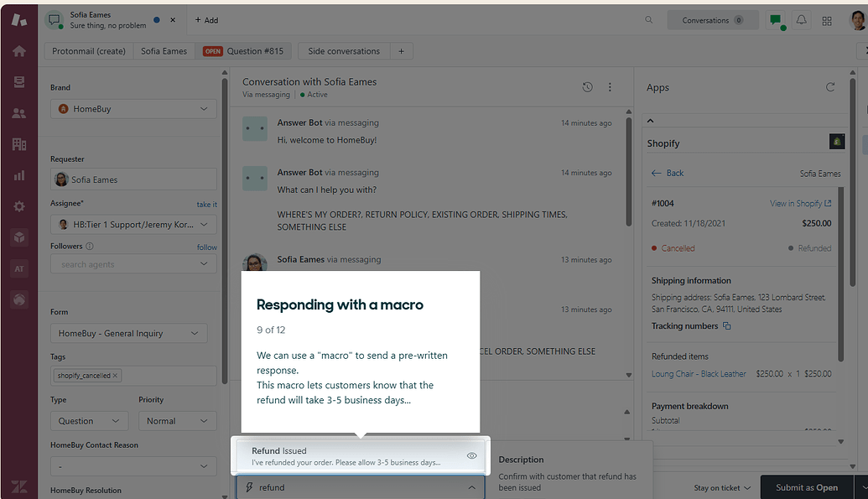Open the Home icon in left sidebar

tap(18, 51)
